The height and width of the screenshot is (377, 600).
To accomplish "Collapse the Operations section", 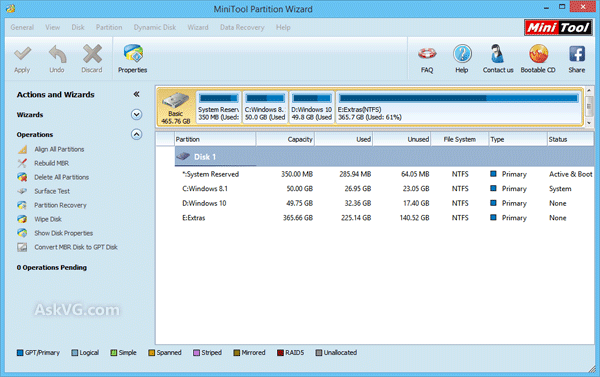I will pos(137,134).
